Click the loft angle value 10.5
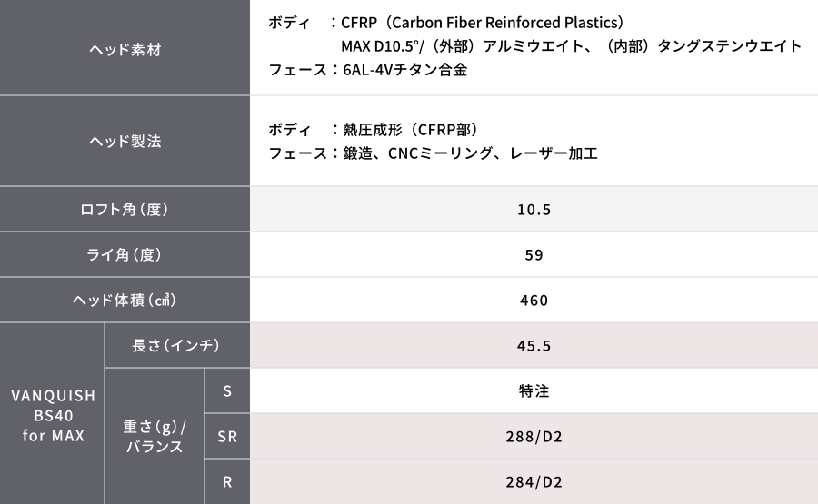This screenshot has width=818, height=504. pyautogui.click(x=534, y=210)
